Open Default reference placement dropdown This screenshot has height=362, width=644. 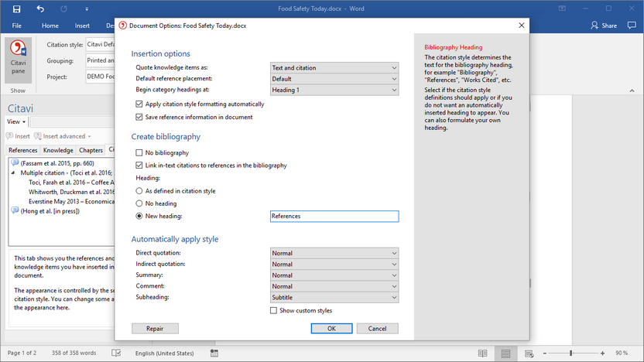[x=334, y=79]
